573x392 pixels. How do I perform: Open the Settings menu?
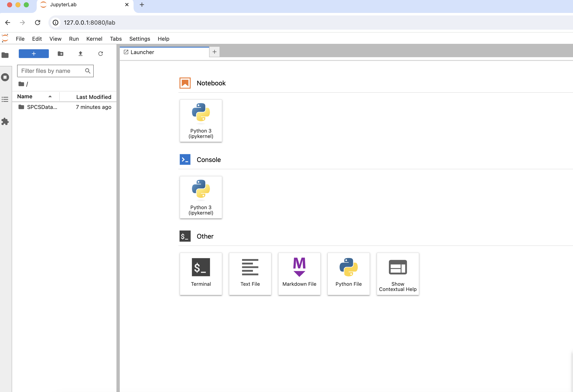140,39
